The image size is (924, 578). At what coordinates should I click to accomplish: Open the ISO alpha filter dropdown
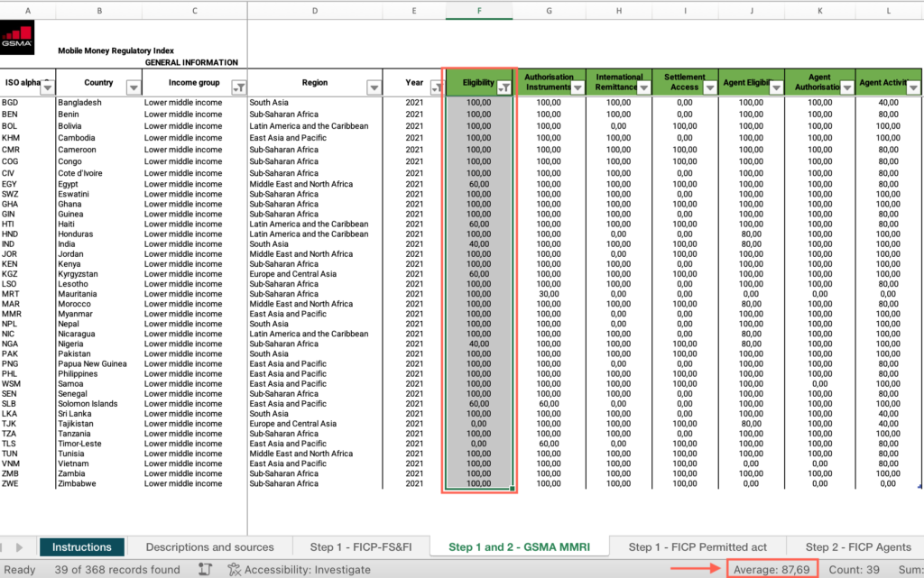(48, 87)
